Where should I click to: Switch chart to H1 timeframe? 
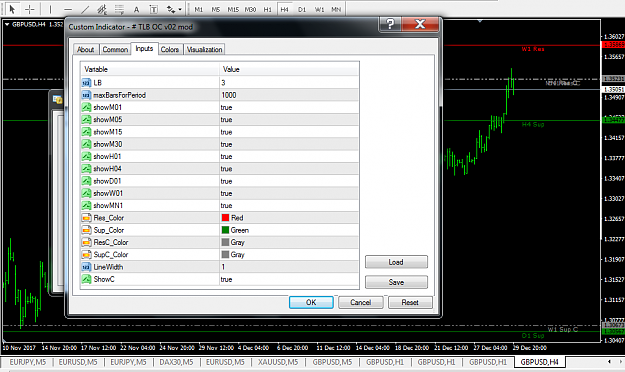click(267, 9)
